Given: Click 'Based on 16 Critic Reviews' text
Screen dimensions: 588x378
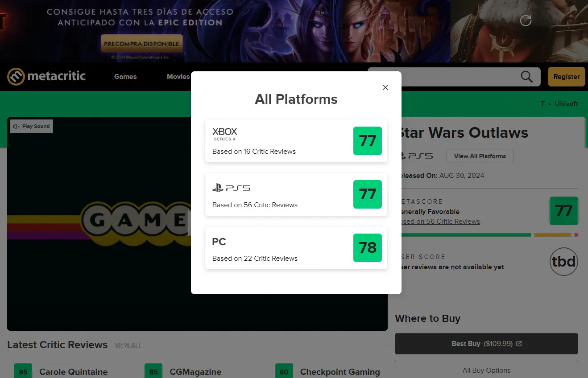Looking at the screenshot, I should 254,152.
